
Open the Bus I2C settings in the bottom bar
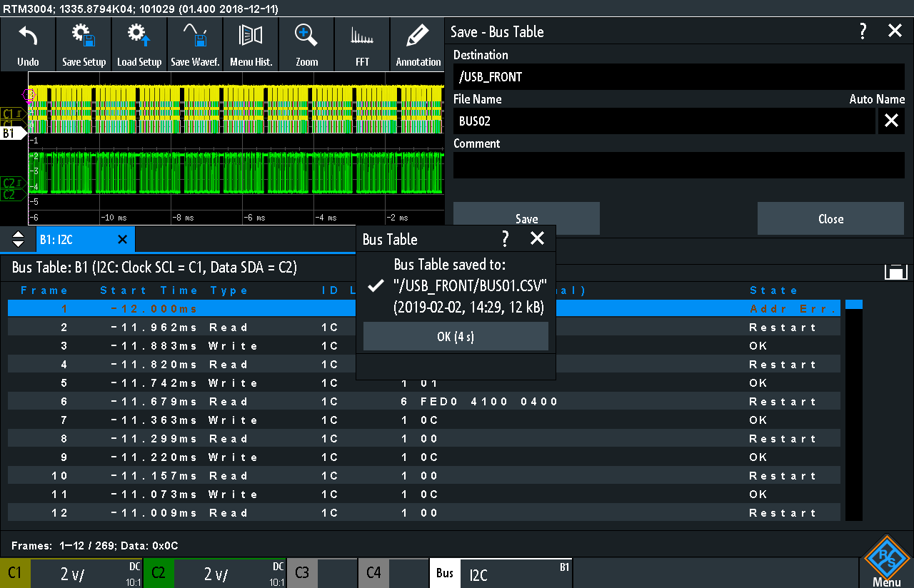(500, 573)
